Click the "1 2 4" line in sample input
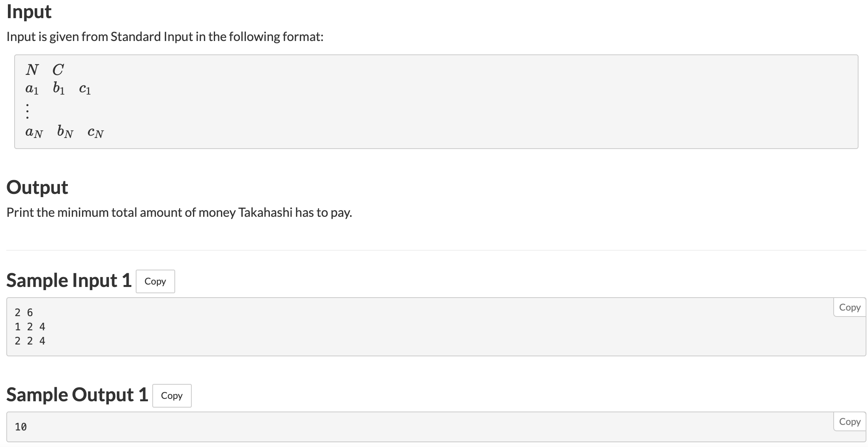Image resolution: width=868 pixels, height=447 pixels. (30, 327)
